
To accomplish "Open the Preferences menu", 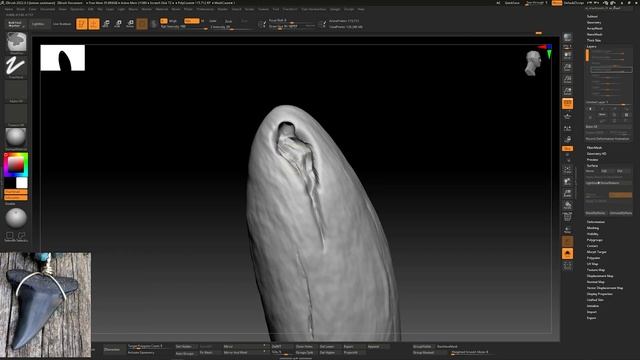I will point(205,9).
